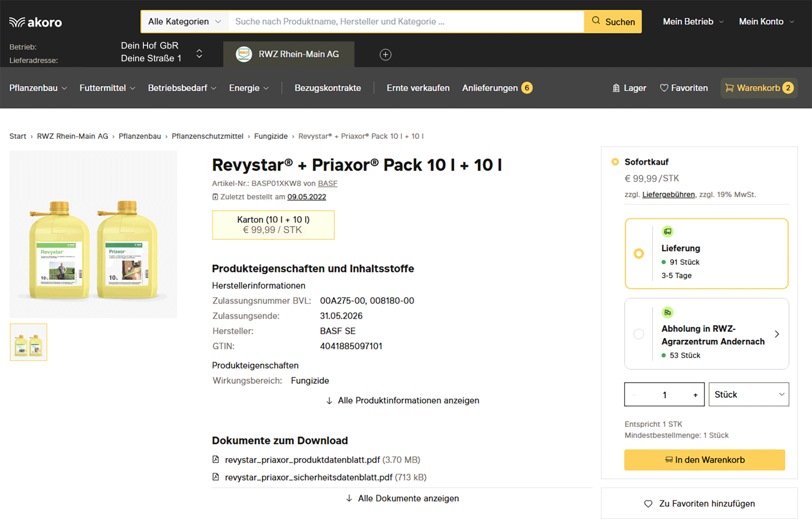The height and width of the screenshot is (527, 812).
Task: Open the Stück unit dropdown
Action: (749, 395)
